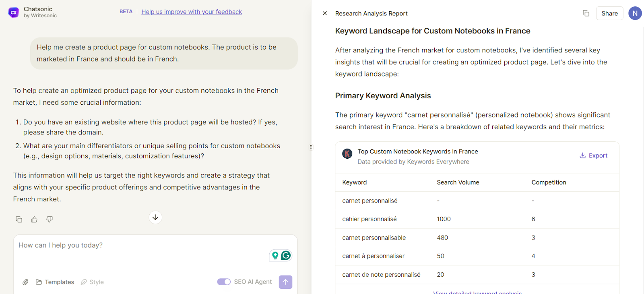Screen dimensions: 644x294
Task: Click the competition value 4
Action: click(x=533, y=256)
